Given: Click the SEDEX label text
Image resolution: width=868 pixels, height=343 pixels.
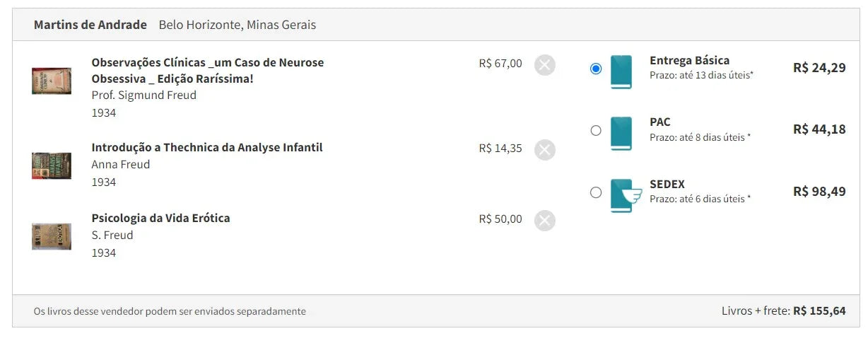Looking at the screenshot, I should [x=667, y=184].
